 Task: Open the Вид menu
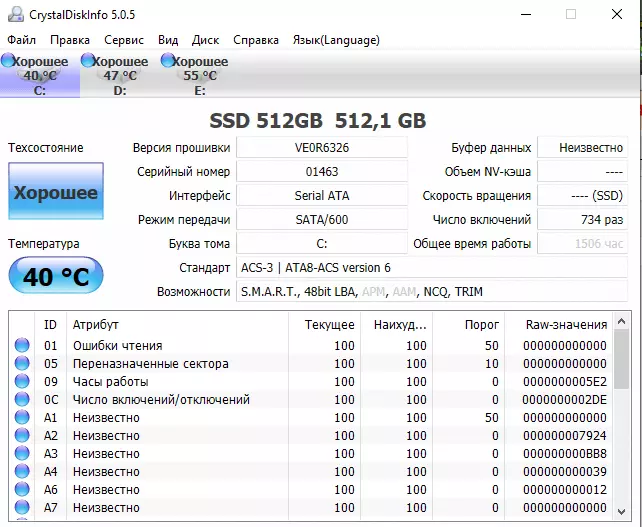(168, 40)
